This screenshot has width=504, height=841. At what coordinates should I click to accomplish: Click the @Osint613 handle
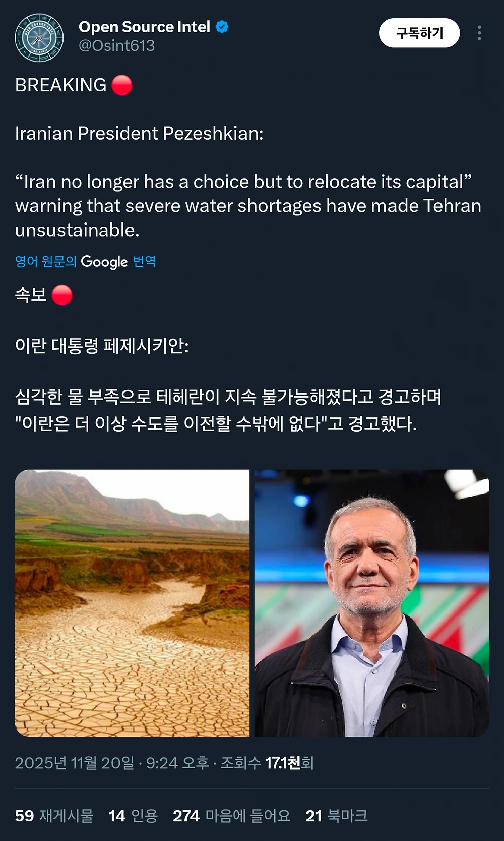point(116,46)
